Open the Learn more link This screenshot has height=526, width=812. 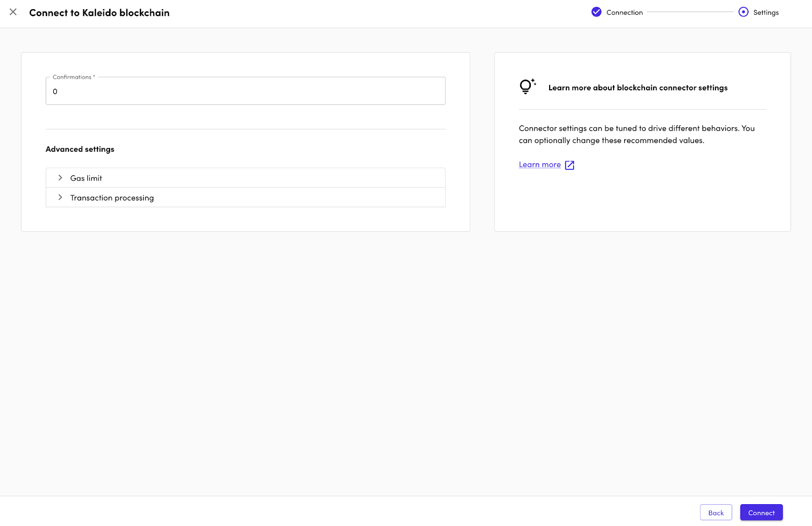[539, 164]
